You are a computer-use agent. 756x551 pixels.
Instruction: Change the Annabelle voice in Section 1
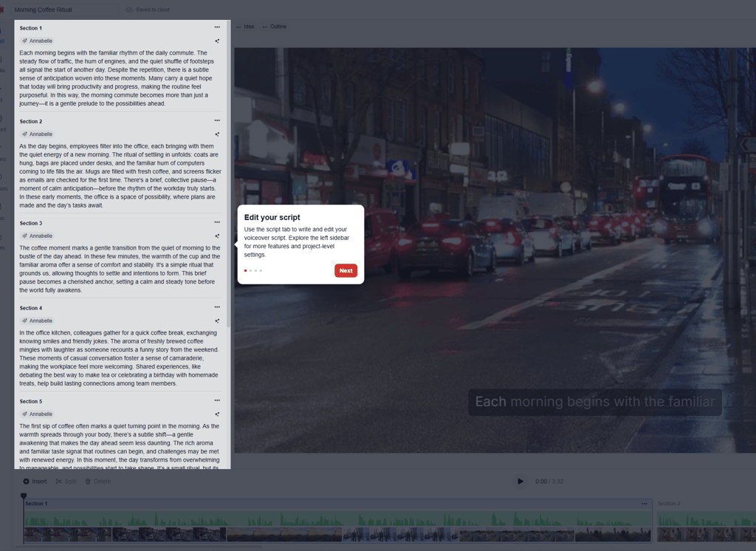[37, 41]
